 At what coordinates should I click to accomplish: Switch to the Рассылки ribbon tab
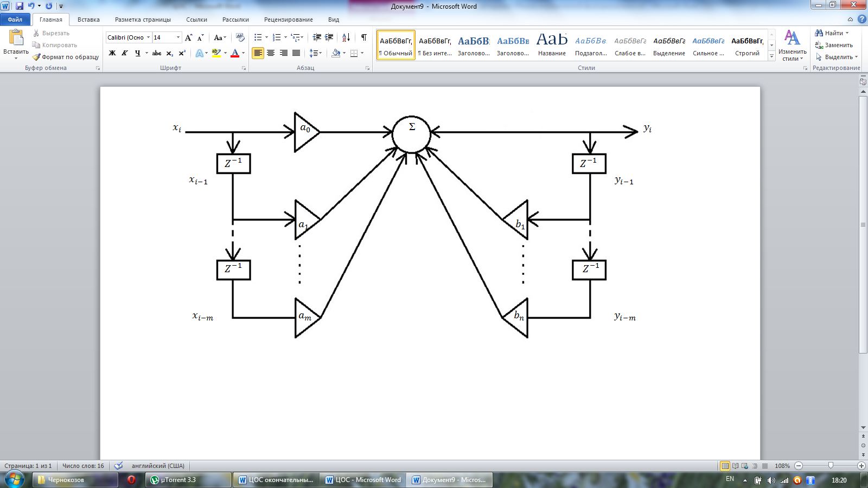235,20
